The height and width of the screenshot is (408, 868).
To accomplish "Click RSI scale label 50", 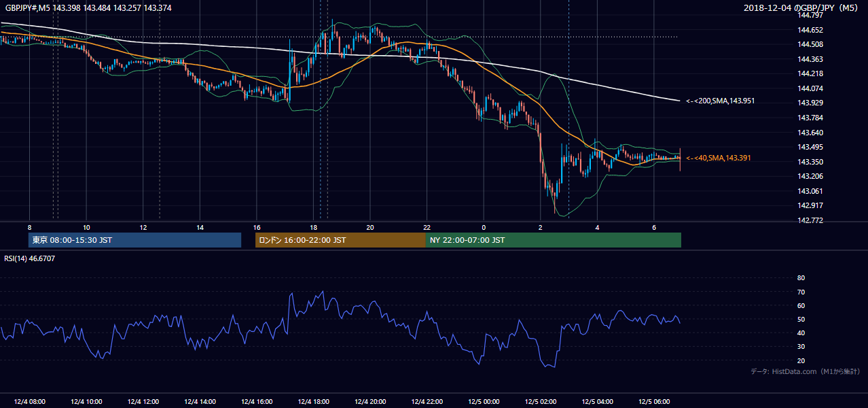I will (801, 319).
